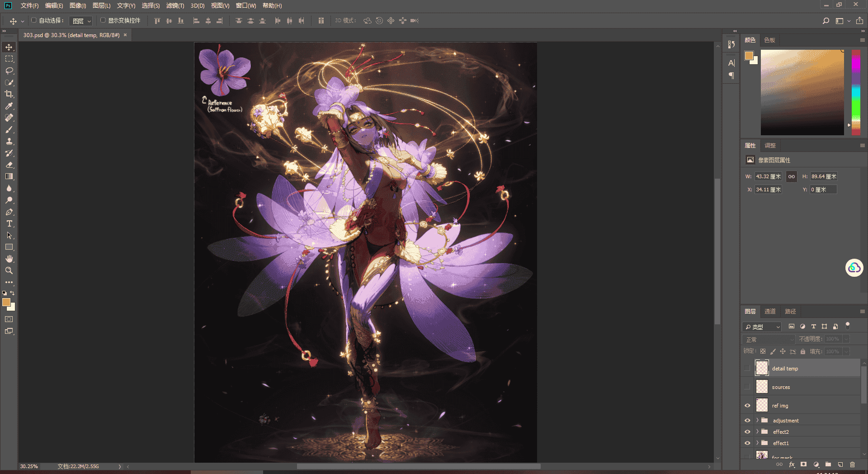Create a new group folder icon

(828, 465)
